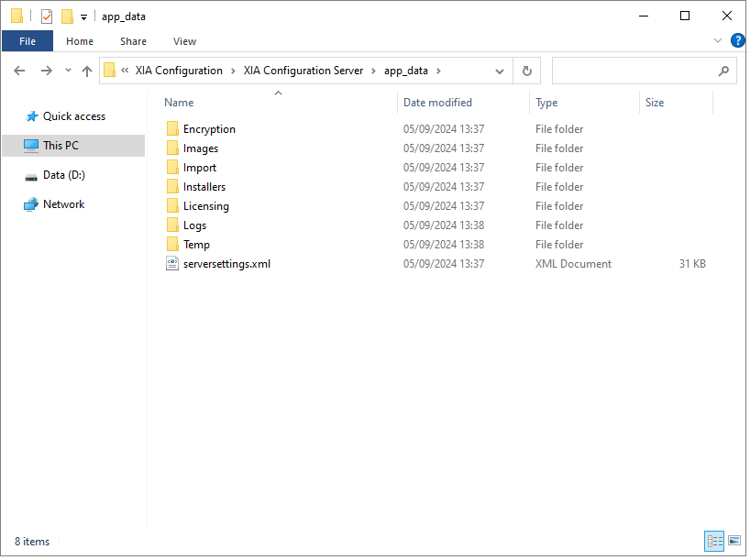
Task: Open Customize Quick Access Toolbar dropdown
Action: pyautogui.click(x=83, y=17)
